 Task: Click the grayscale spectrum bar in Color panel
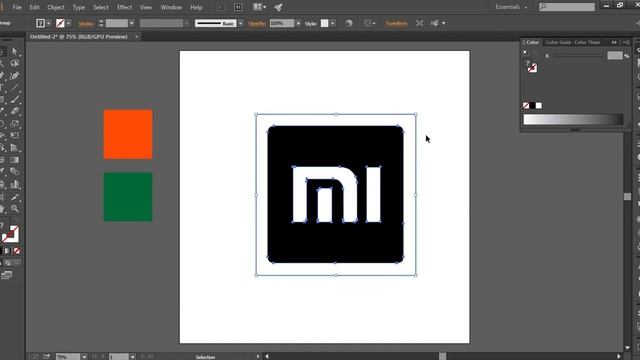tap(573, 119)
